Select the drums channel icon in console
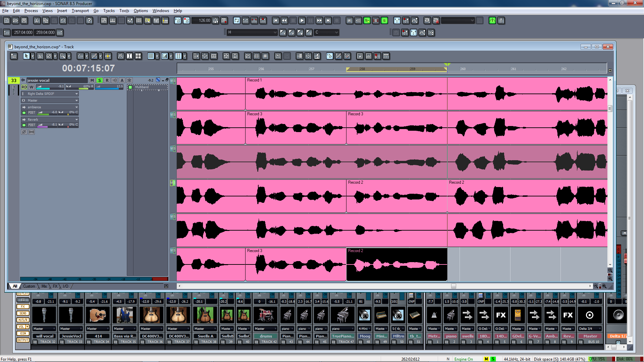This screenshot has height=362, width=644. (x=266, y=315)
